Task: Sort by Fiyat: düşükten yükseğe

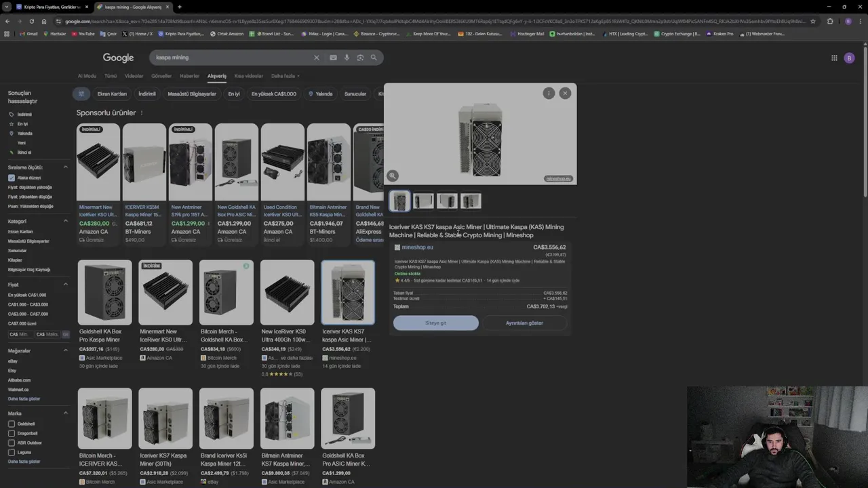Action: [x=30, y=187]
